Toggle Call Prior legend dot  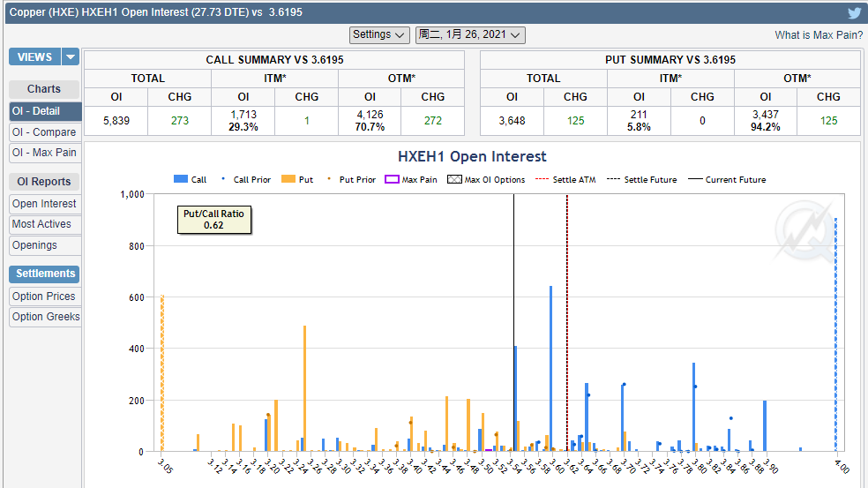click(x=224, y=180)
